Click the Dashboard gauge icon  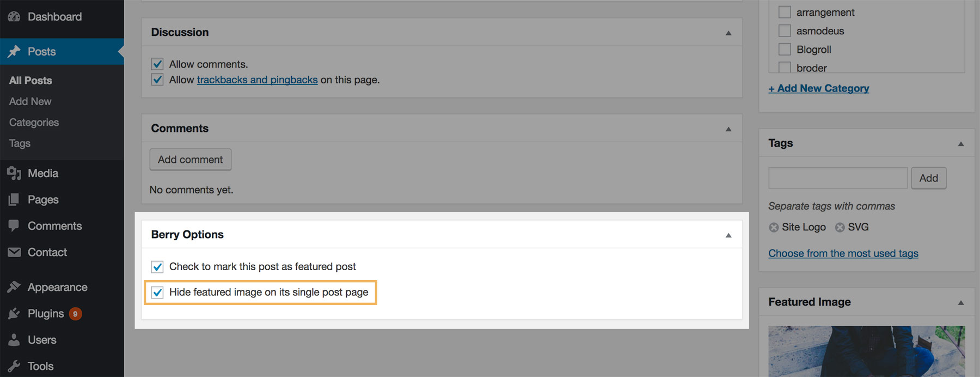[x=14, y=17]
